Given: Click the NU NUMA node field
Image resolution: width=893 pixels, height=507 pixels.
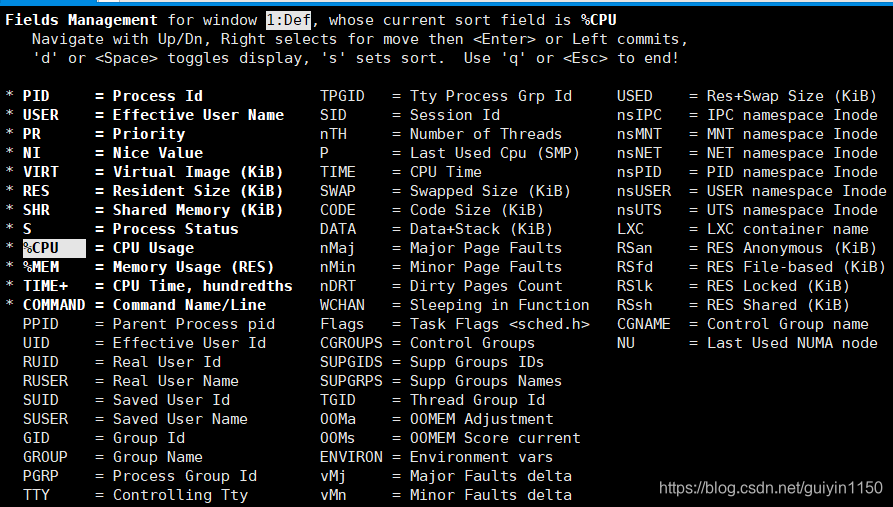Looking at the screenshot, I should tap(626, 343).
